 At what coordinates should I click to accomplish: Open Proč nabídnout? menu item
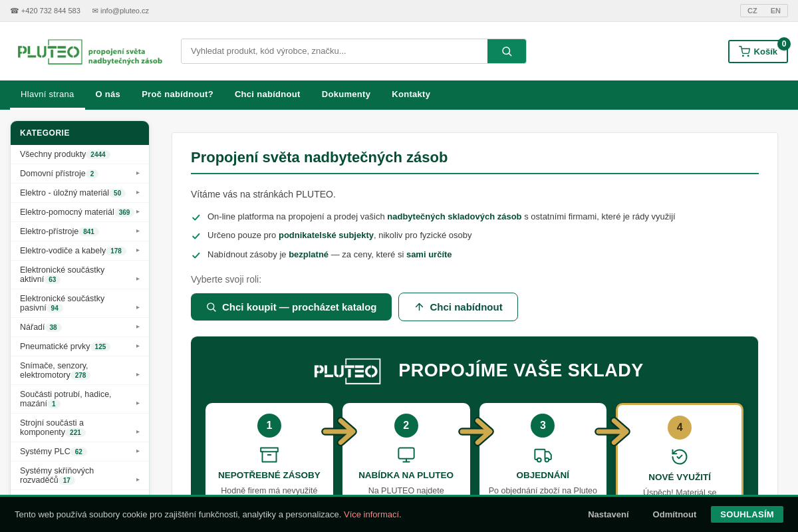tap(178, 94)
